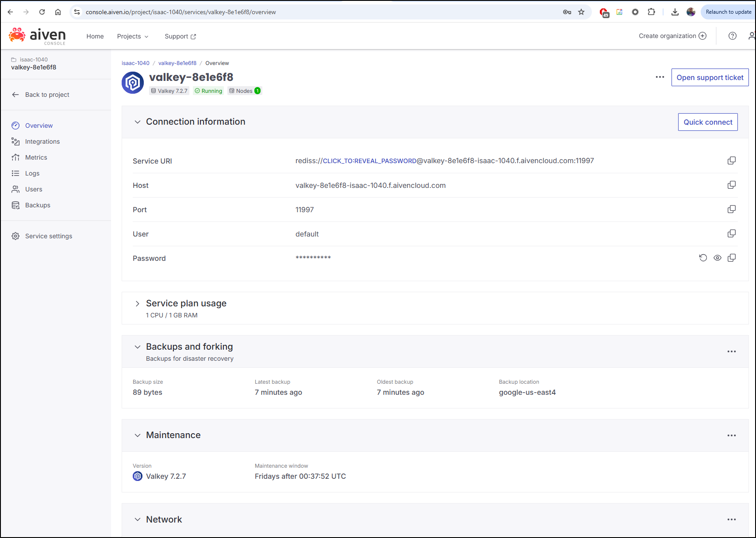Go to browser home page
The image size is (756, 538).
[x=58, y=12]
